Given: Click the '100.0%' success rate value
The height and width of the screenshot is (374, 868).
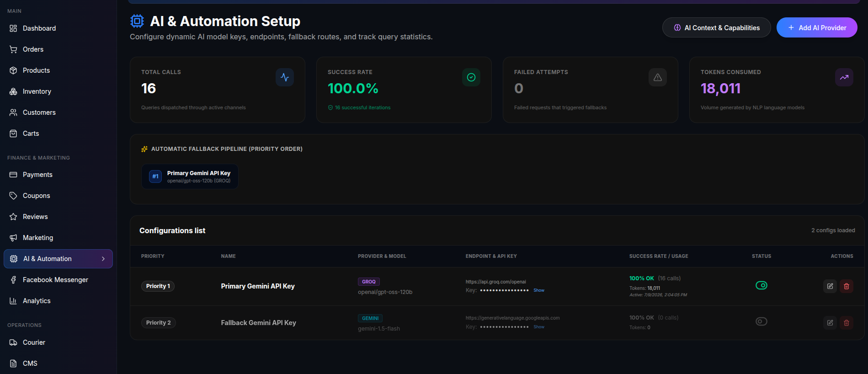Looking at the screenshot, I should pyautogui.click(x=353, y=88).
